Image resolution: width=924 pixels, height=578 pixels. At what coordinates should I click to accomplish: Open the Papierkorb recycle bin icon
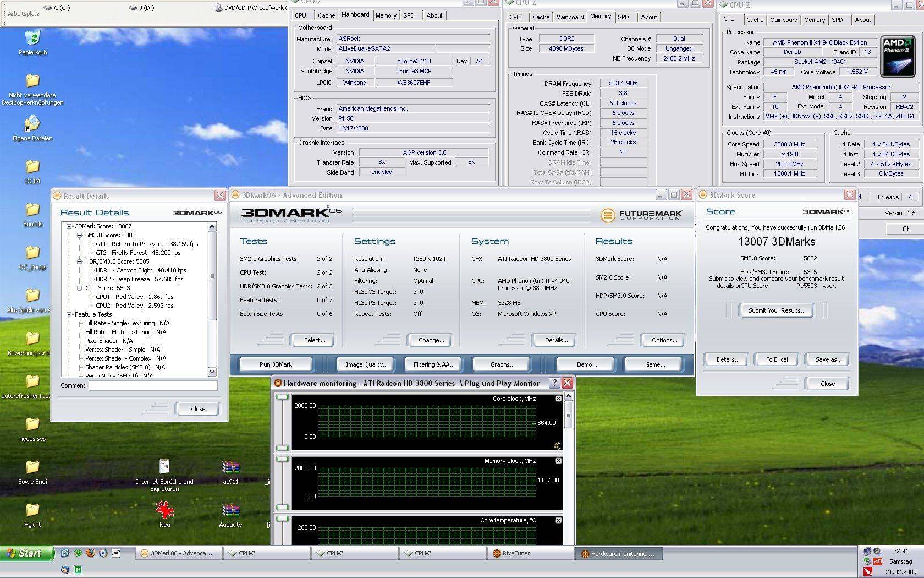[x=32, y=38]
